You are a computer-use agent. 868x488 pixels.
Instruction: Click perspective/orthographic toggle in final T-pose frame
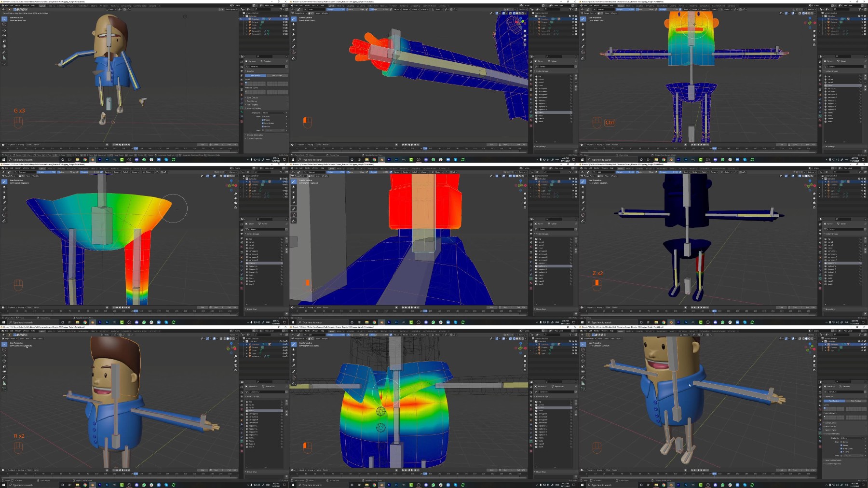click(814, 370)
